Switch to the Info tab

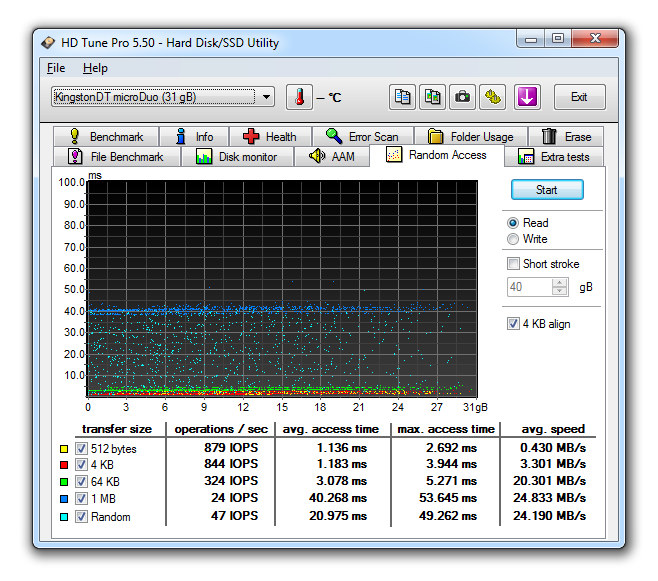click(194, 136)
